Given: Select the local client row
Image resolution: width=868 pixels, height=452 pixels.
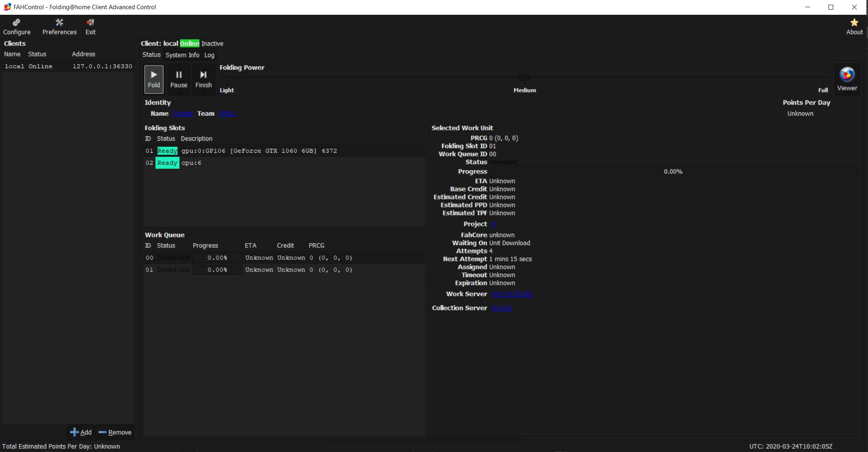Looking at the screenshot, I should pos(68,66).
